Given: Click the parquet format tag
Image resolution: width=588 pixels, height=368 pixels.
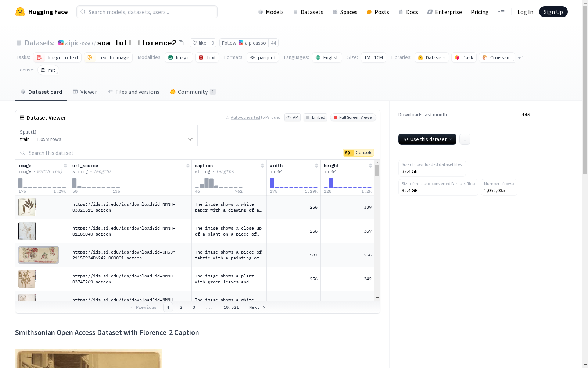Looking at the screenshot, I should (x=263, y=57).
